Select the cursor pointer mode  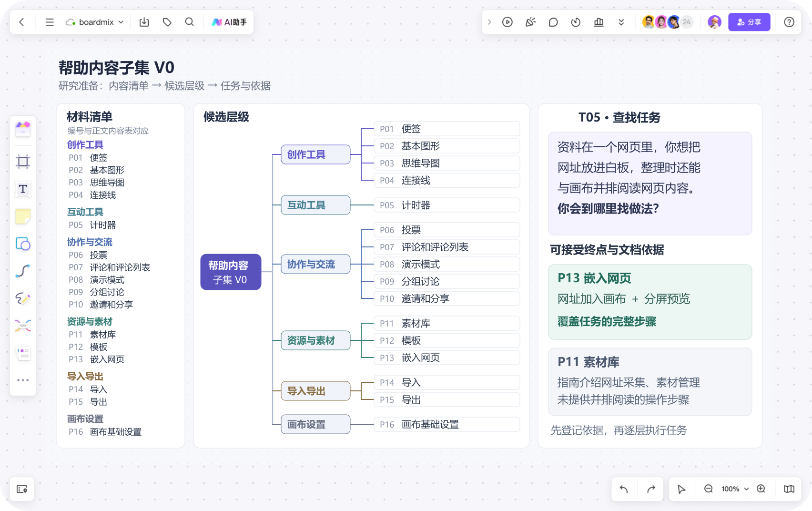click(x=681, y=489)
